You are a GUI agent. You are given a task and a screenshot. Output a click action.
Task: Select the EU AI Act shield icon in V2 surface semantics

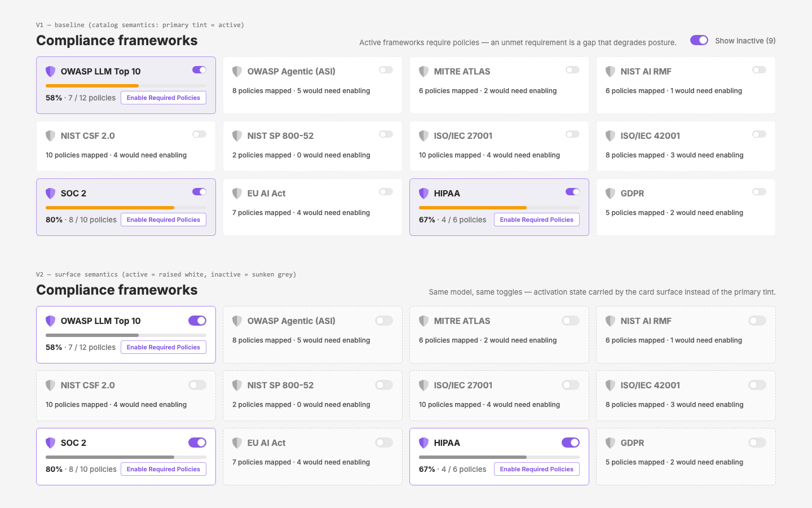pyautogui.click(x=237, y=443)
